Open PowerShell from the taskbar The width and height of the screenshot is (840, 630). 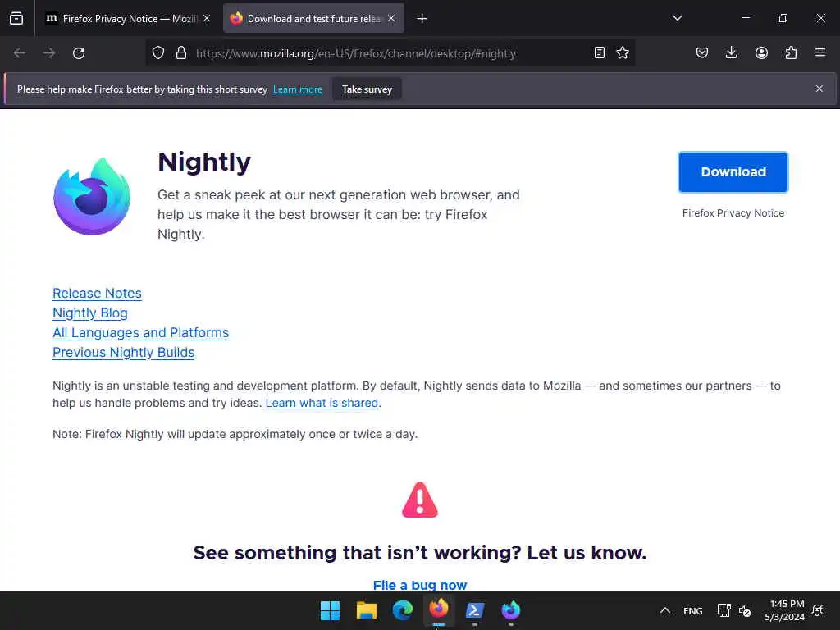click(475, 610)
